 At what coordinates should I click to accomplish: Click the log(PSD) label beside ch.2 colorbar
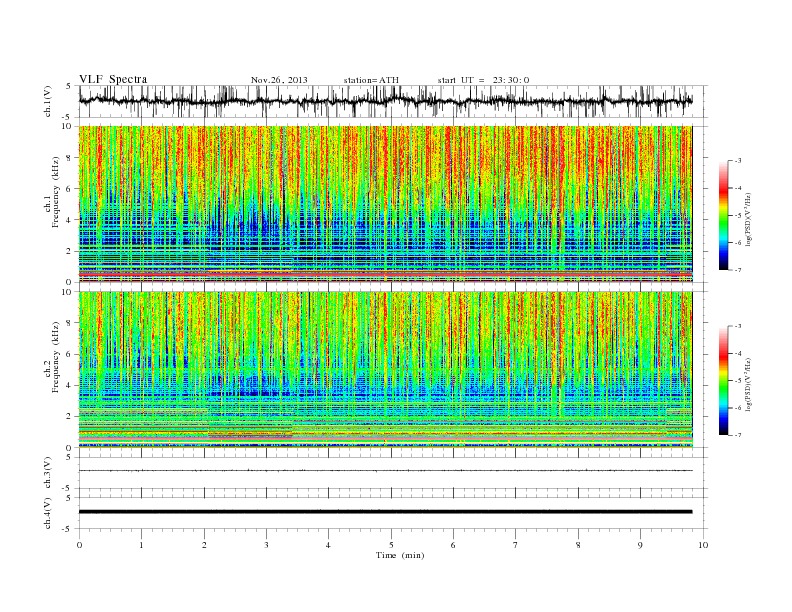[748, 385]
